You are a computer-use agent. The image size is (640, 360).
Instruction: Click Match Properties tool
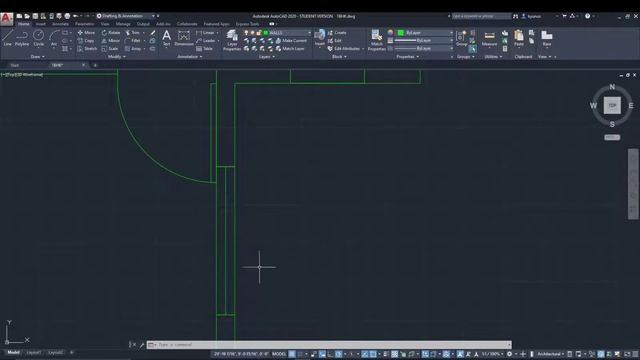pos(376,40)
